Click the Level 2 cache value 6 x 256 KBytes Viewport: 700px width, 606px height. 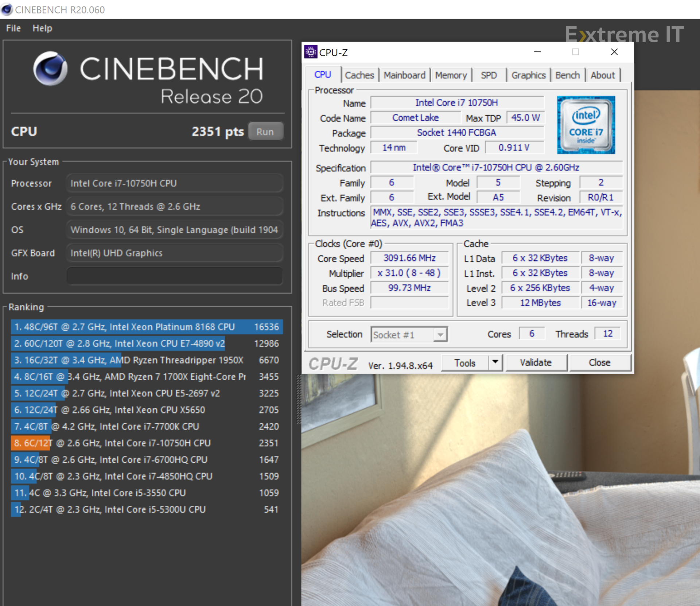540,288
